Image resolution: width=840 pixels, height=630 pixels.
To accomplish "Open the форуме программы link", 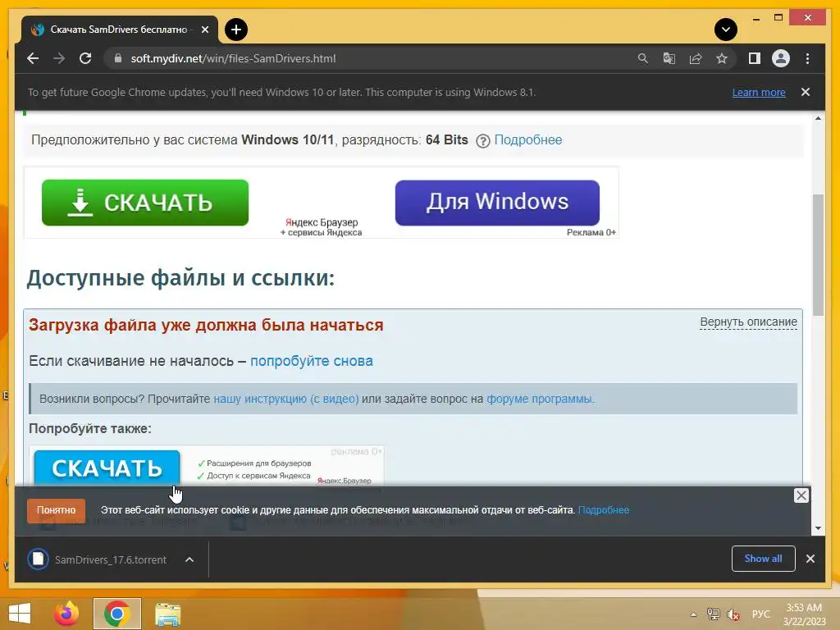I will [540, 399].
